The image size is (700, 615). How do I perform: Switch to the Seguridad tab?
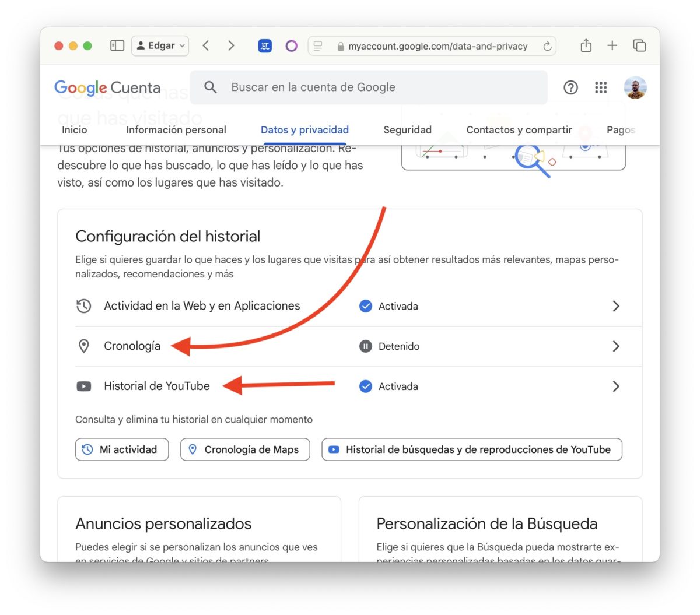click(407, 130)
